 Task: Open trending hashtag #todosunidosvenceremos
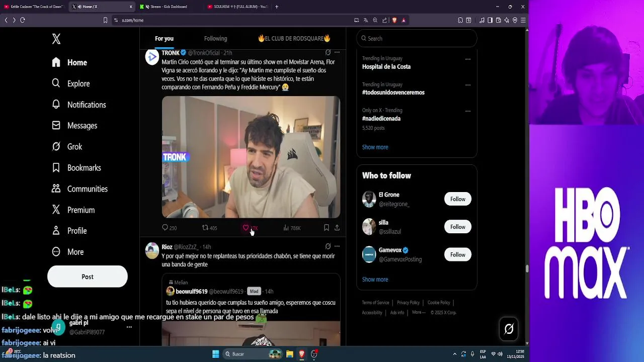393,93
